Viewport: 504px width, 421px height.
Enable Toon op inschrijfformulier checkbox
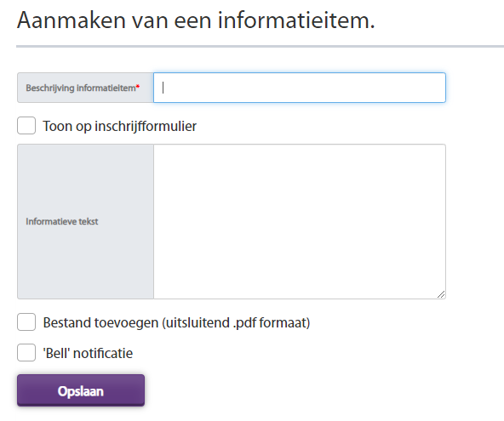26,126
